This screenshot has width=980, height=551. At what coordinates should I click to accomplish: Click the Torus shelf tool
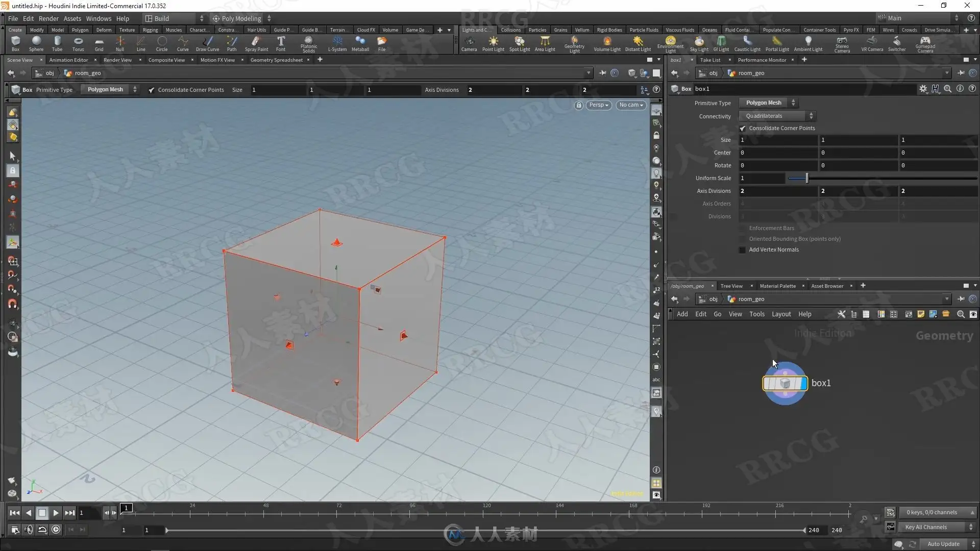pos(78,43)
